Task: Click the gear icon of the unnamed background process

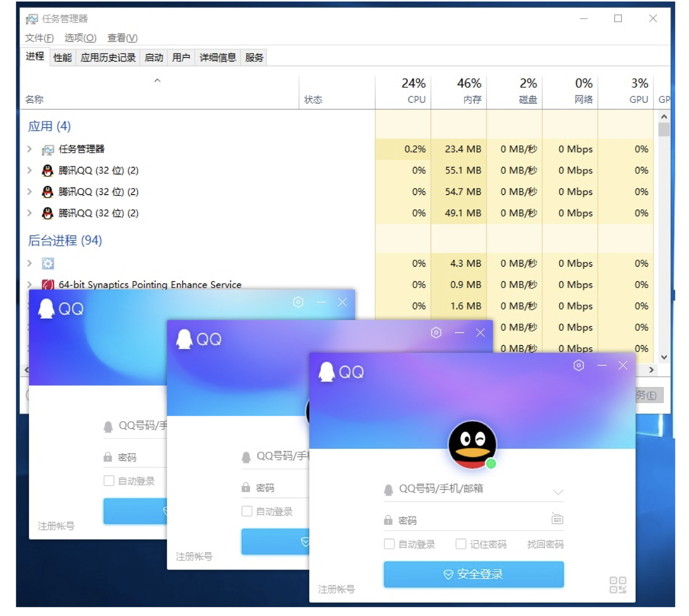Action: tap(48, 263)
